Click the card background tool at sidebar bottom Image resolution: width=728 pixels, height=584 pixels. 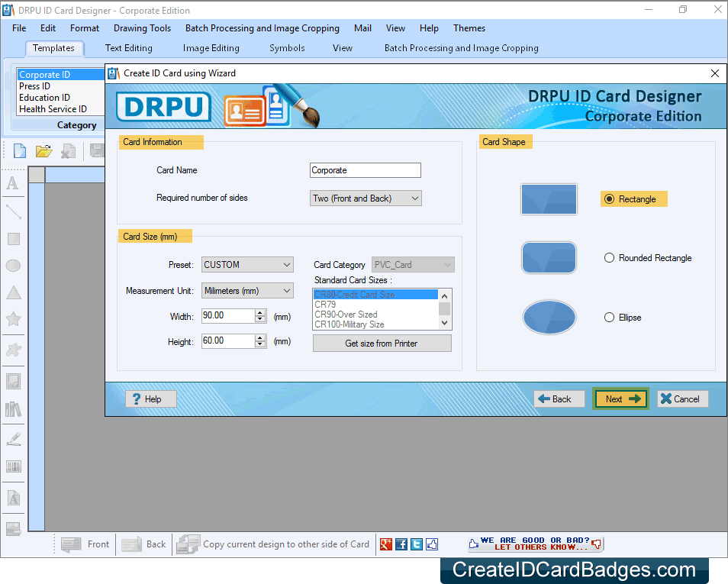pyautogui.click(x=14, y=529)
